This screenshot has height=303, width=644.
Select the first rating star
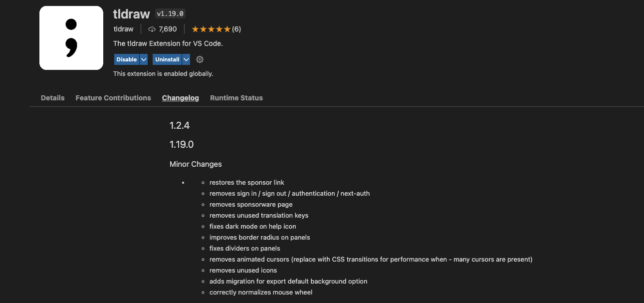click(x=196, y=29)
